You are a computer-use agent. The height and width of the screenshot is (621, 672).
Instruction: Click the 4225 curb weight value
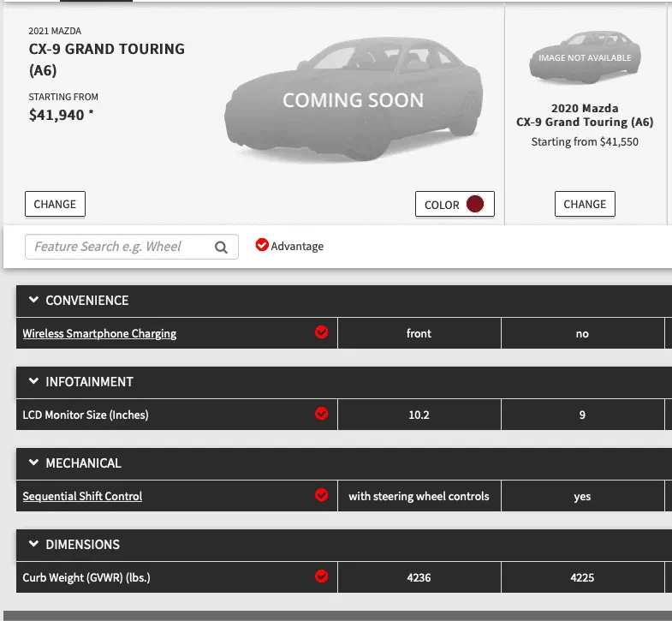(x=582, y=577)
